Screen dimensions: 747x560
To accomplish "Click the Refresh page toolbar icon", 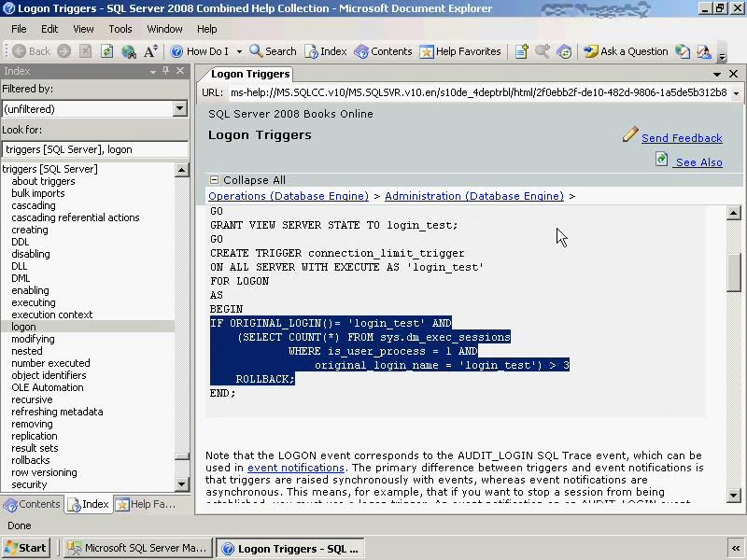I will (106, 51).
